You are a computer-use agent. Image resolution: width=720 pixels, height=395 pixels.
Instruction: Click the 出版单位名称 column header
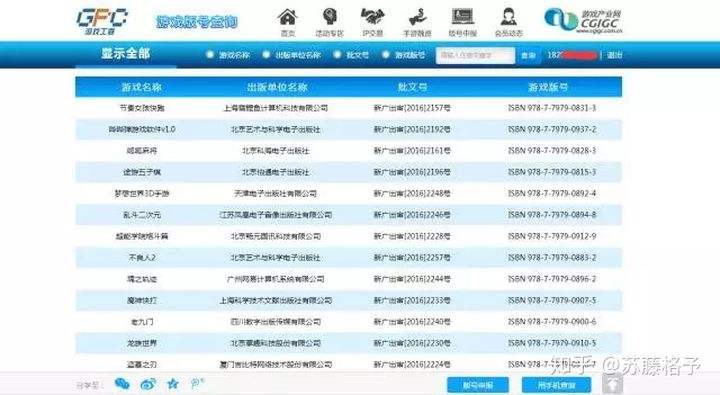277,87
